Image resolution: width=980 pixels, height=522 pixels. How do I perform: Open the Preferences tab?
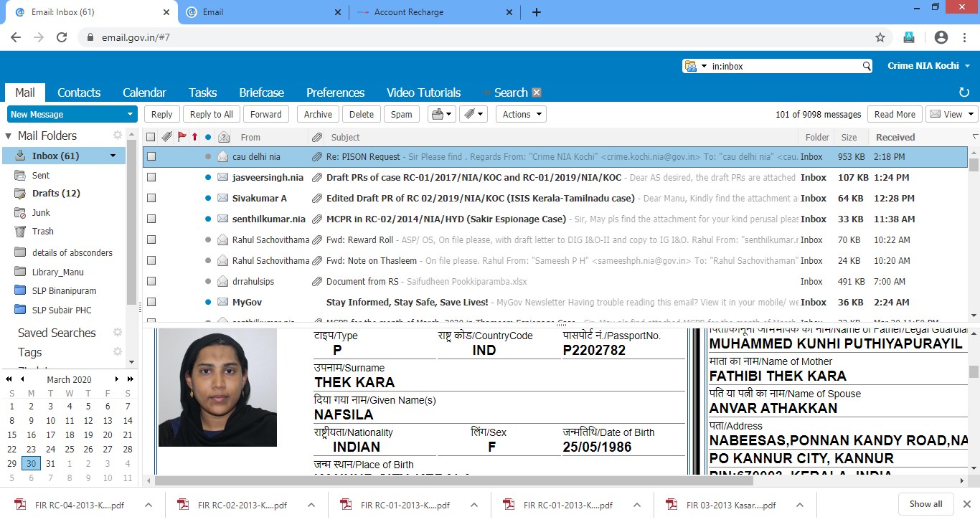(x=335, y=92)
